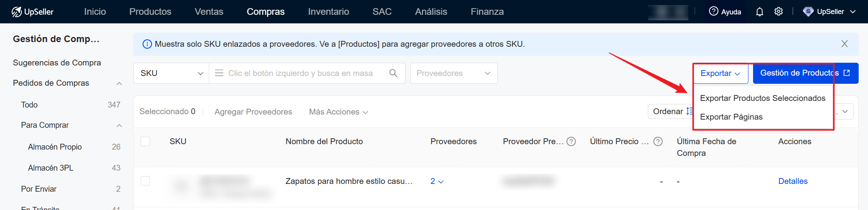Viewport: 868px width, 210px height.
Task: Open the bulk search list icon
Action: 219,73
